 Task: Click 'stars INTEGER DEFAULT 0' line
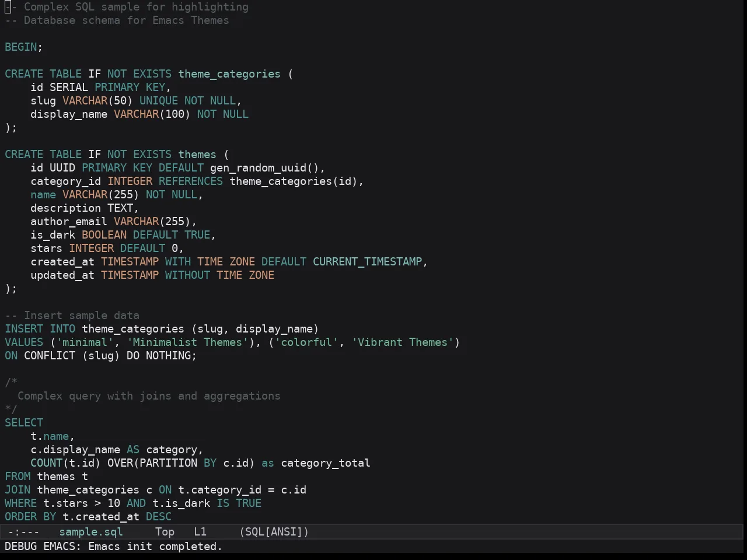point(107,249)
